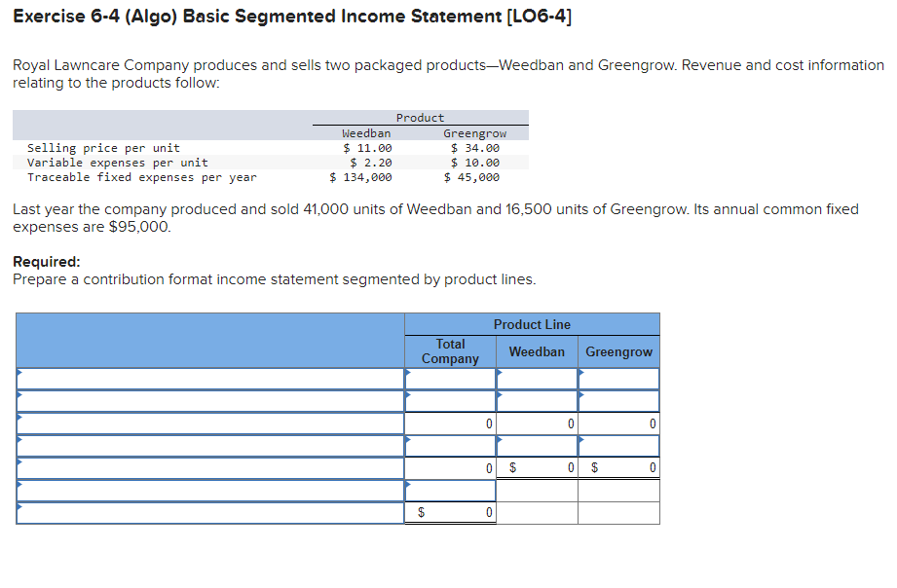The image size is (897, 588).
Task: Open first row label dropdown cell
Action: pyautogui.click(x=210, y=379)
